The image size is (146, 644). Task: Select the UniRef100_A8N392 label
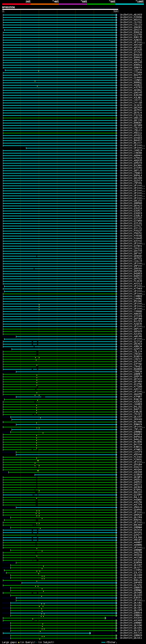pos(131,313)
